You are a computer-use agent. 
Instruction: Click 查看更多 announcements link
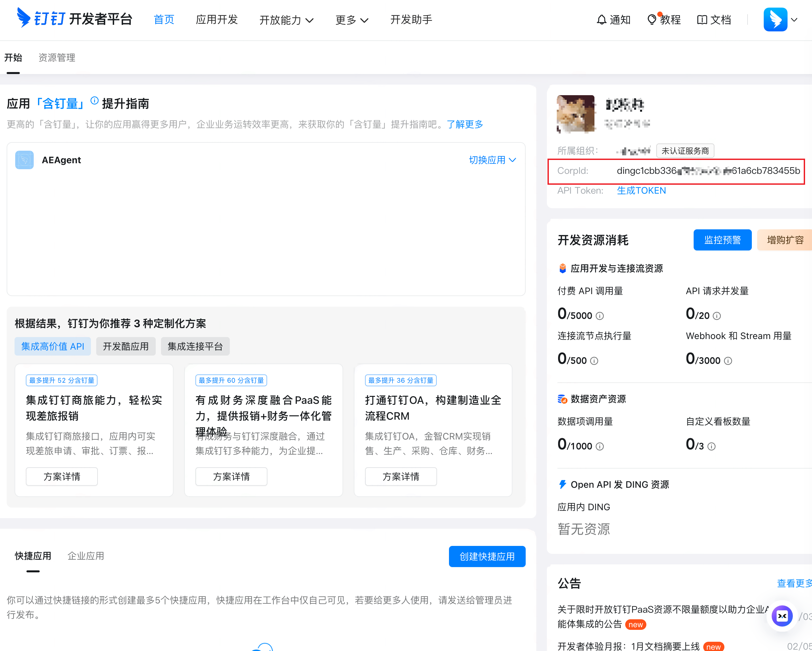[x=794, y=583]
